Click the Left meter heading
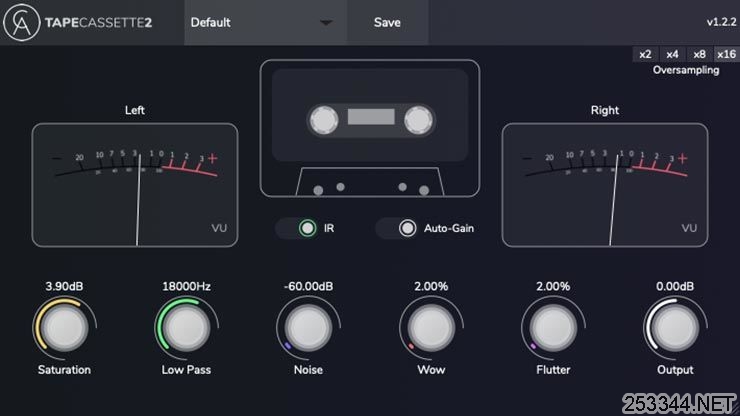 click(x=135, y=110)
